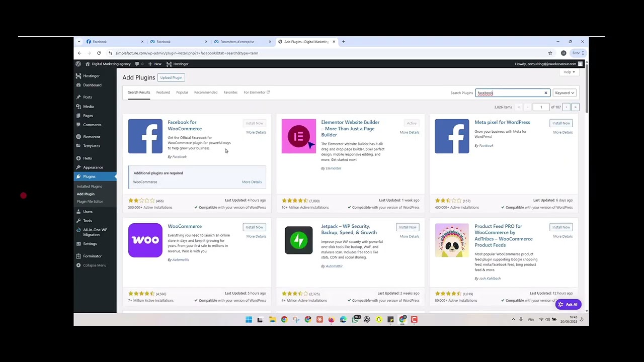Image resolution: width=644 pixels, height=362 pixels.
Task: Bookmark this page with the star icon
Action: (x=550, y=53)
